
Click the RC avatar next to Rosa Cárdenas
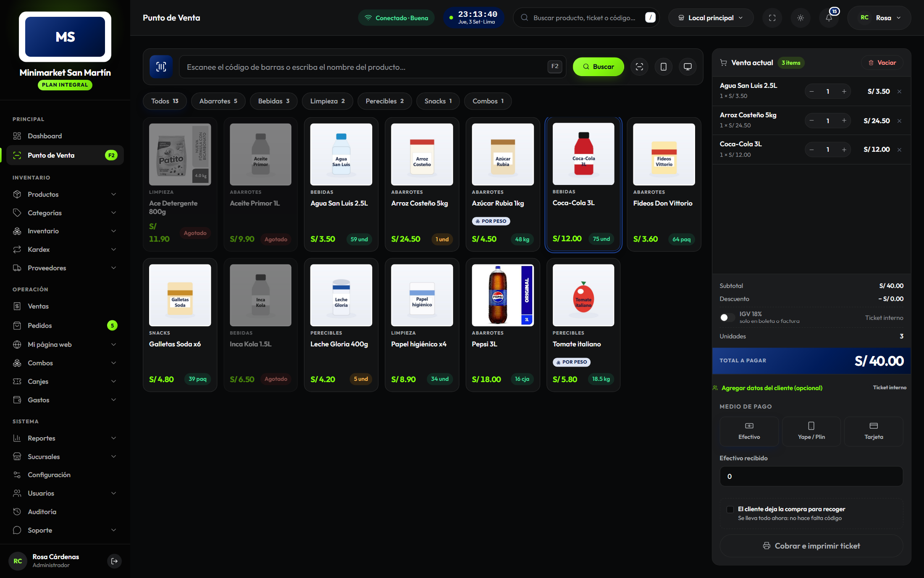coord(18,561)
